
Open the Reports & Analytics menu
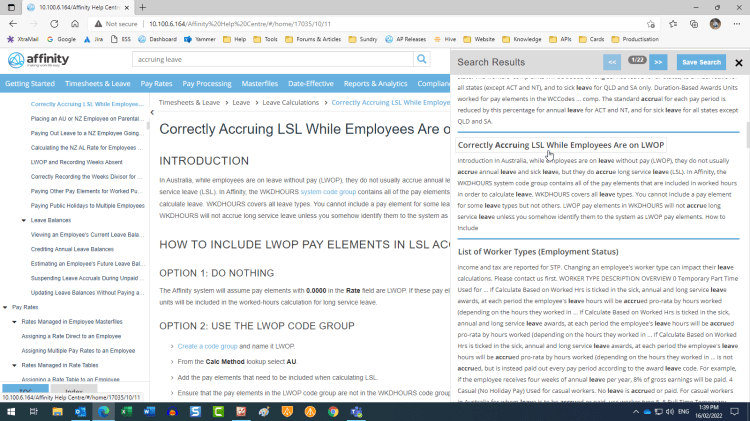(x=376, y=84)
